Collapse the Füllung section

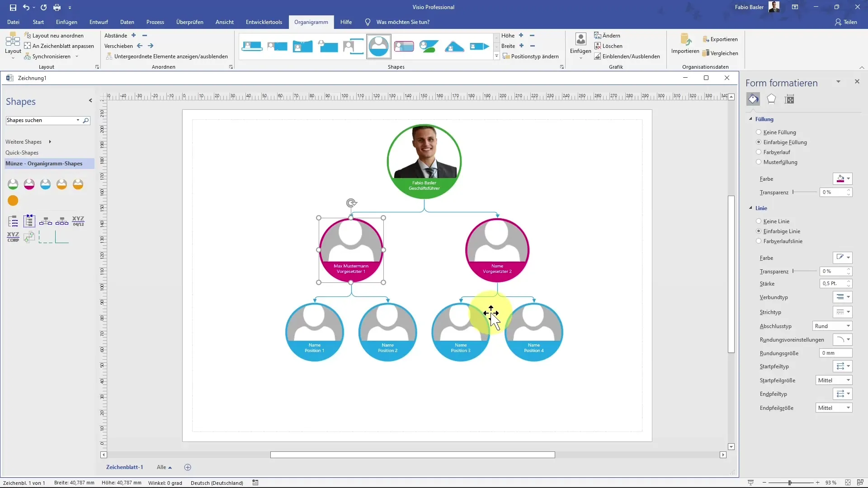coord(751,119)
